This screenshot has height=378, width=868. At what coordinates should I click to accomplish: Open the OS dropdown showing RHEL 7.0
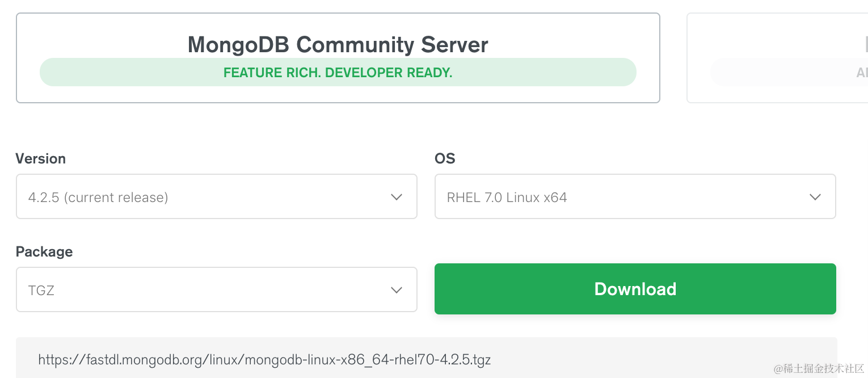tap(635, 196)
